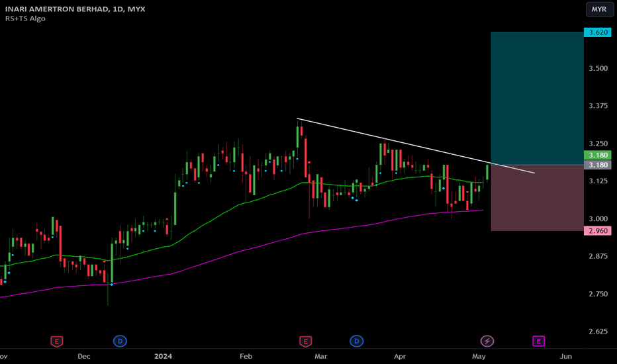Click the MYR currency button

(x=599, y=9)
